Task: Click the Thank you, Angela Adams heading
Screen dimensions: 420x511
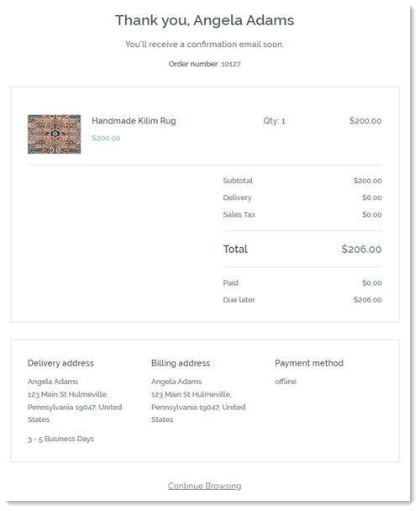Action: pyautogui.click(x=205, y=20)
